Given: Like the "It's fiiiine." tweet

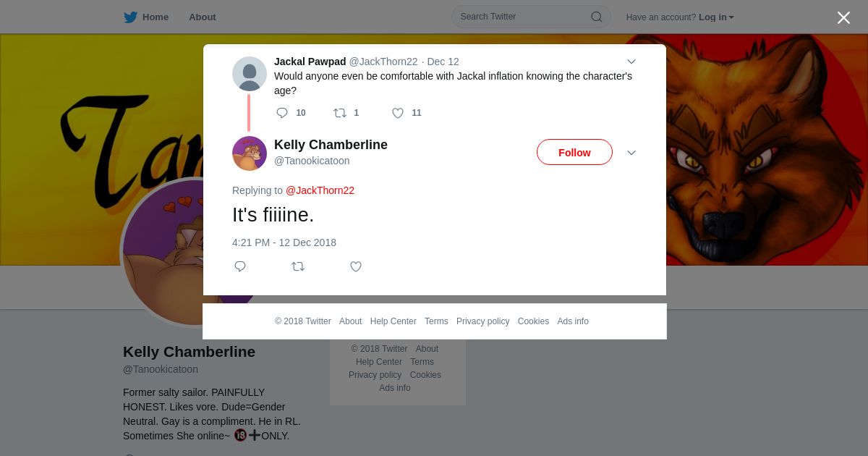Looking at the screenshot, I should pos(356,266).
